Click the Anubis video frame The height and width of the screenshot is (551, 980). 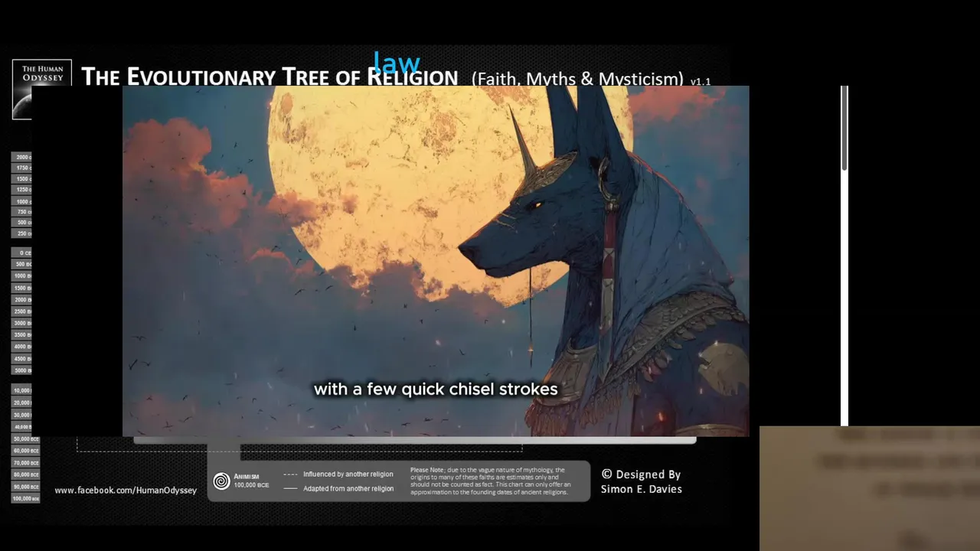coord(436,261)
